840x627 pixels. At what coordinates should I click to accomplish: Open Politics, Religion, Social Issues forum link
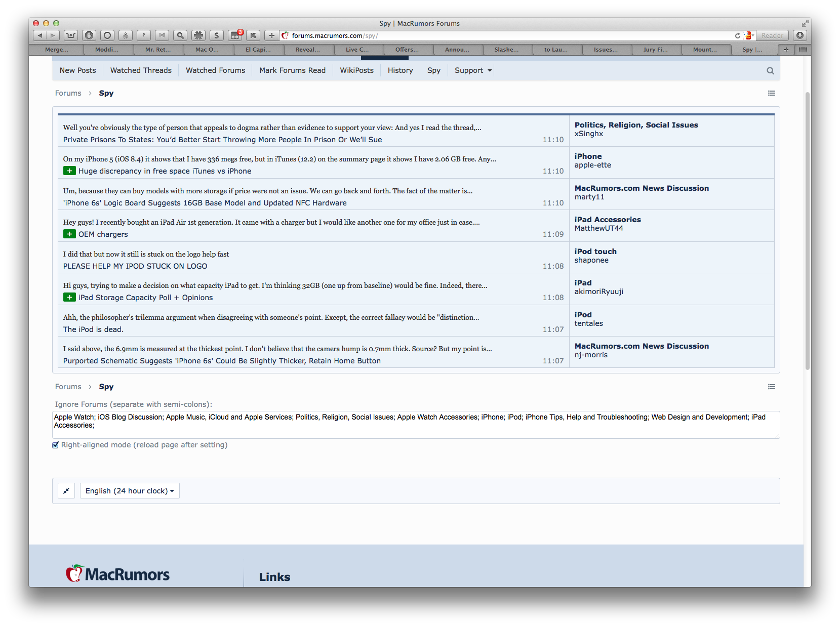[636, 125]
